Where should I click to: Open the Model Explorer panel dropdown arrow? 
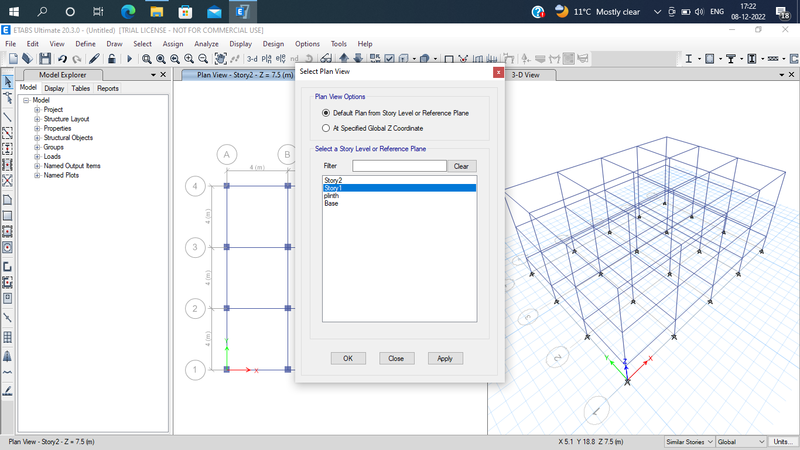153,75
